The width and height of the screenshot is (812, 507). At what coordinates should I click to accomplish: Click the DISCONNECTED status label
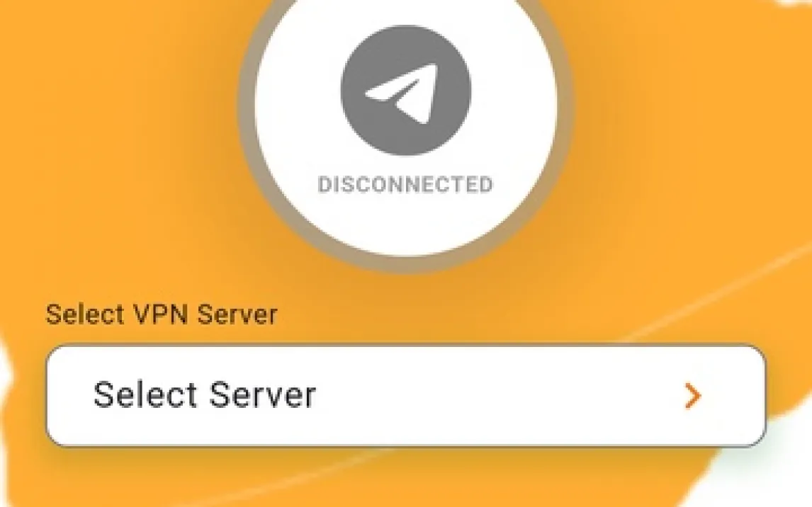tap(405, 185)
